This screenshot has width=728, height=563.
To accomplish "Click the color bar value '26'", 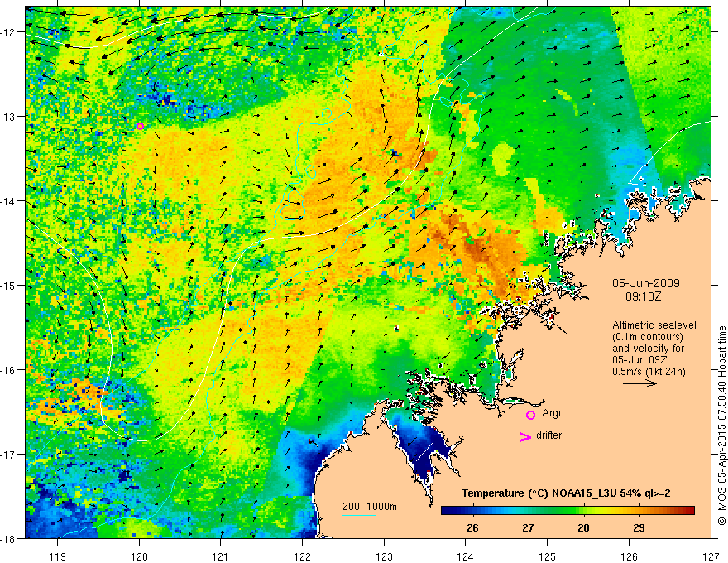I will point(472,528).
